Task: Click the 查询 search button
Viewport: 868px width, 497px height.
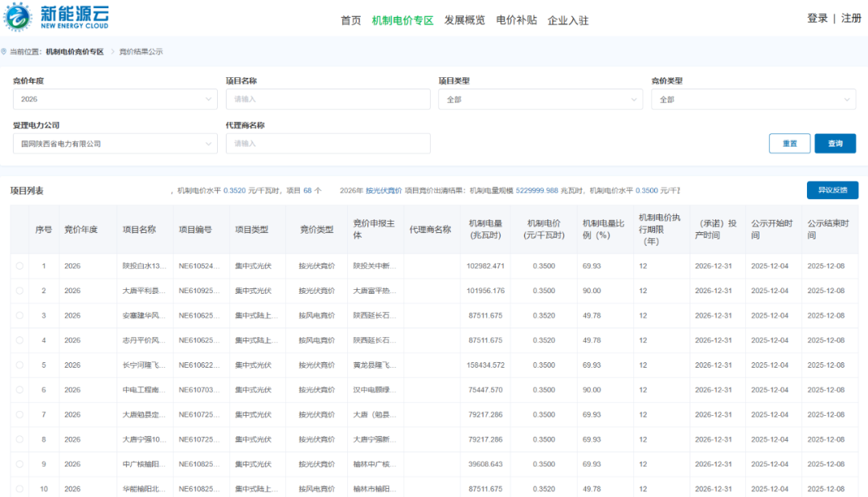Action: 835,144
